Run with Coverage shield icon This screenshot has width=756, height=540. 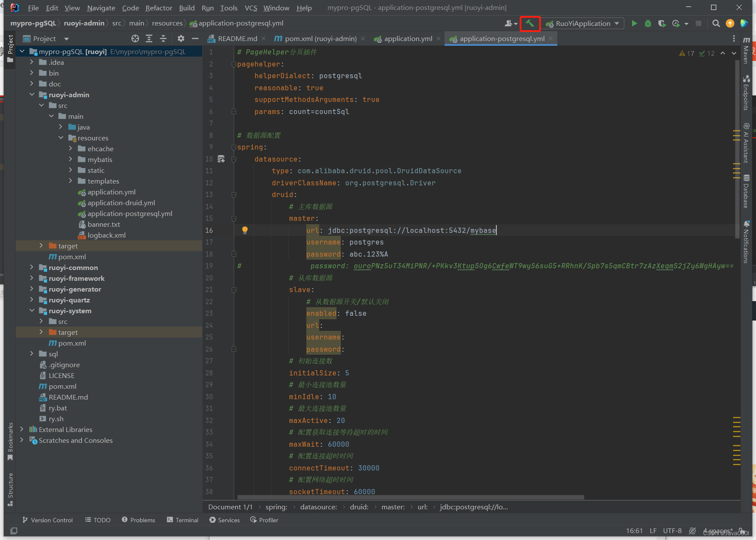pos(662,23)
